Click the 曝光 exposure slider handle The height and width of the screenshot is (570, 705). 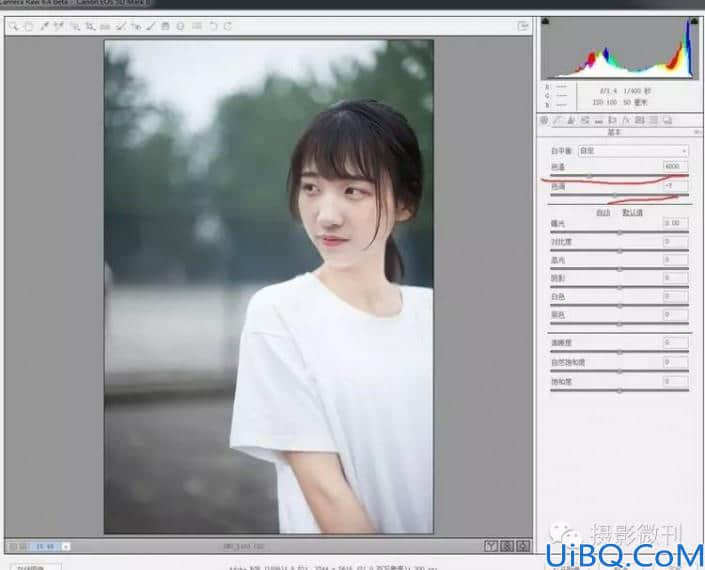coord(620,232)
